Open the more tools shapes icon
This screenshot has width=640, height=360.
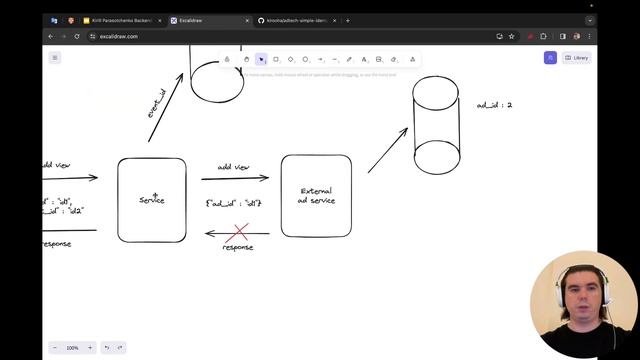click(413, 60)
